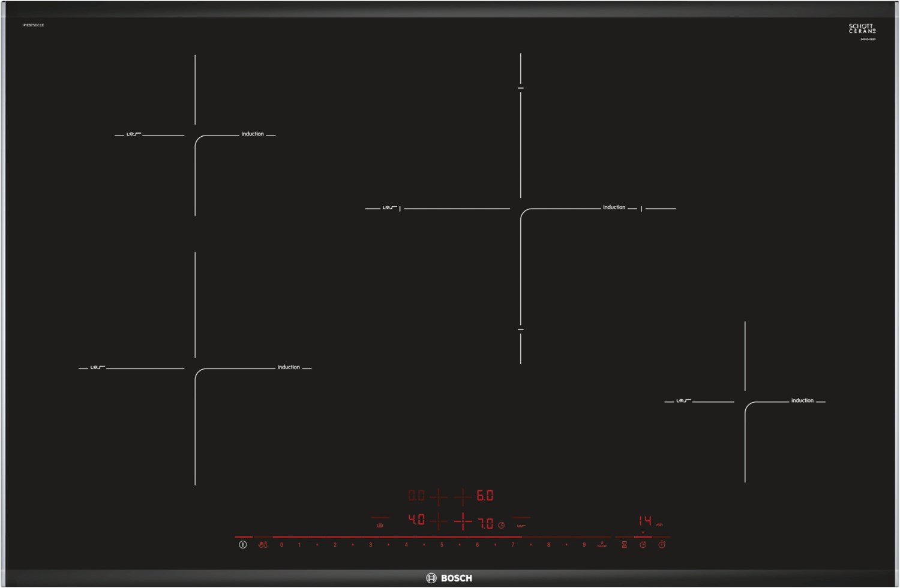Screen dimensions: 900x588
Task: Tap the hourglass kitchen timer icon
Action: pos(624,545)
